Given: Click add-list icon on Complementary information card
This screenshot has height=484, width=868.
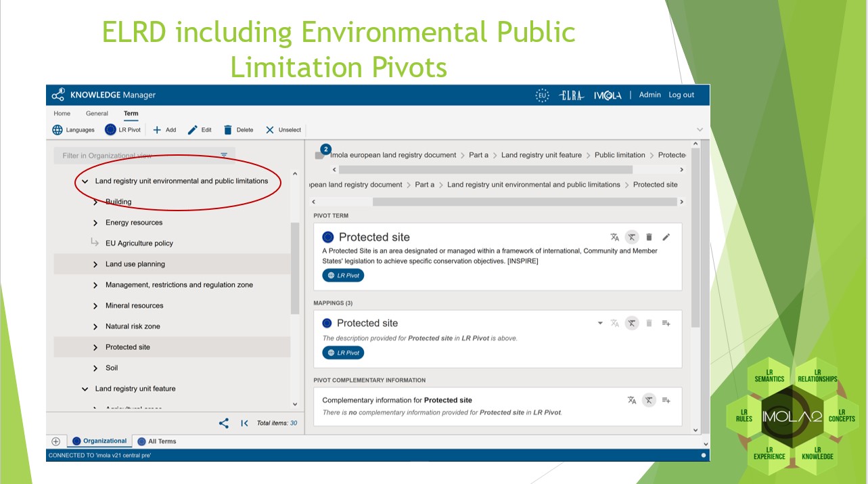Looking at the screenshot, I should [x=666, y=400].
